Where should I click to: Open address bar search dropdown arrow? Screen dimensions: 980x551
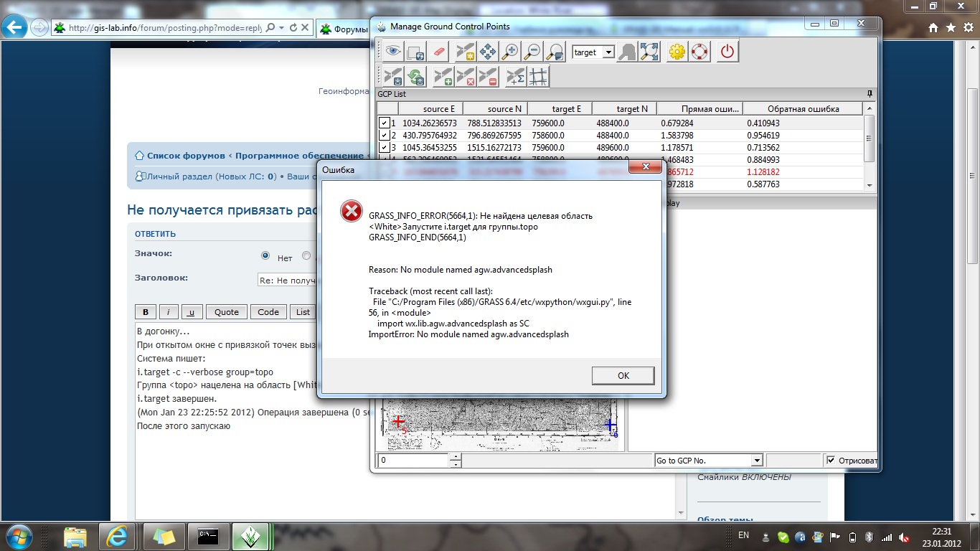282,28
